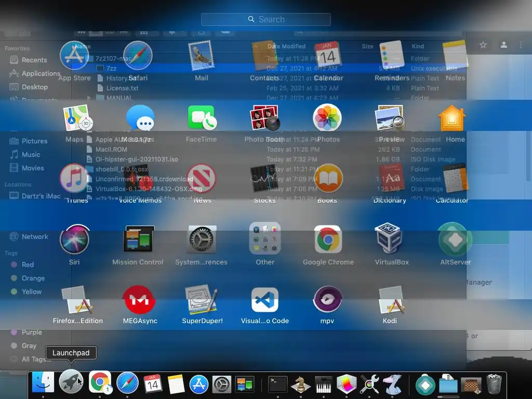Click Mission Control in the Dock
Screen dimensions: 532x399
point(245,384)
